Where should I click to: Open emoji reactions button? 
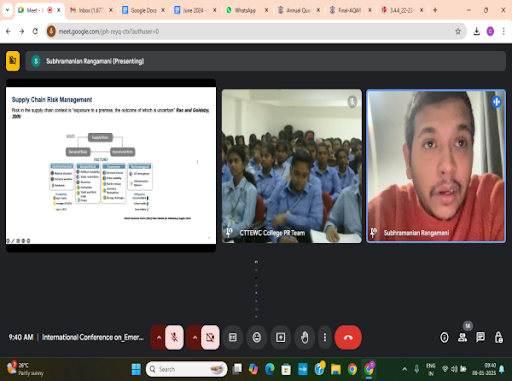tap(257, 337)
